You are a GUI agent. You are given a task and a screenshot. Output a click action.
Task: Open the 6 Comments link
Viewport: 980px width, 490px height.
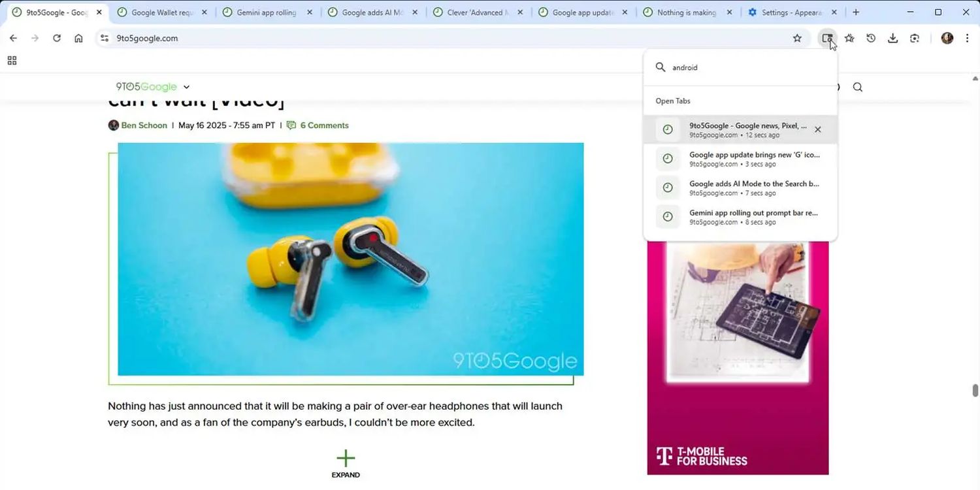324,125
